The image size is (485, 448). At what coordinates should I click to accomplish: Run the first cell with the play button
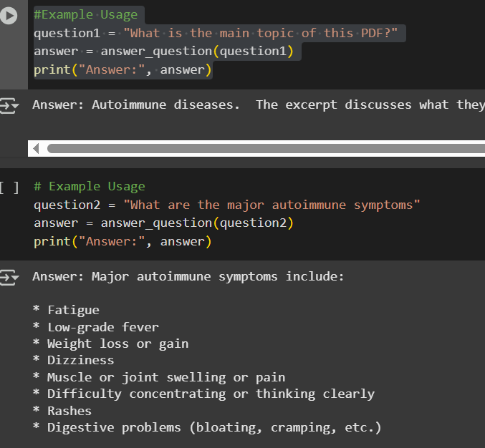9,16
